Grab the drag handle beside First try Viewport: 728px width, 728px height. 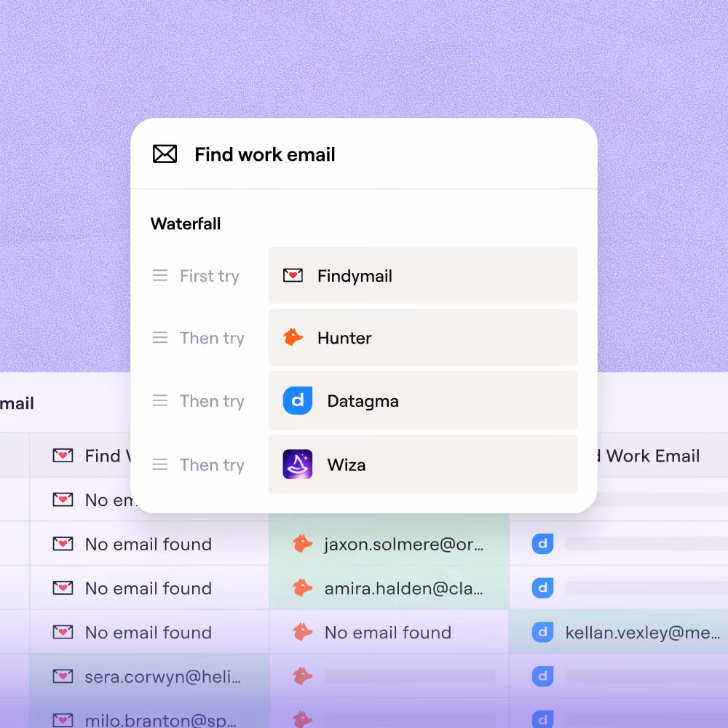160,275
